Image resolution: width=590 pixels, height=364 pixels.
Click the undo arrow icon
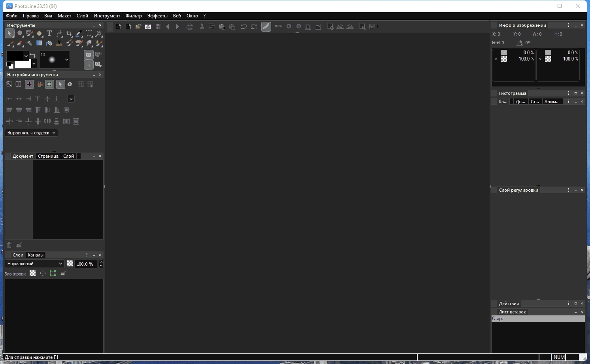click(x=244, y=26)
